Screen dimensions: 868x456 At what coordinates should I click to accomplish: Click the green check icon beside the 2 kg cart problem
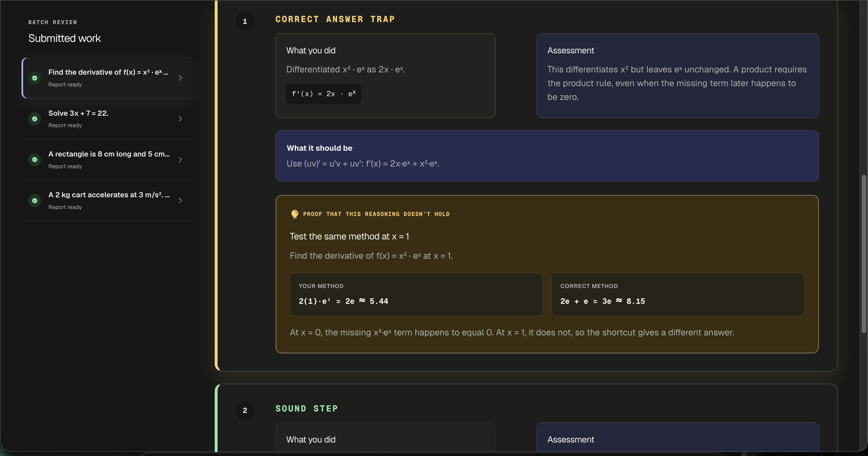point(34,200)
